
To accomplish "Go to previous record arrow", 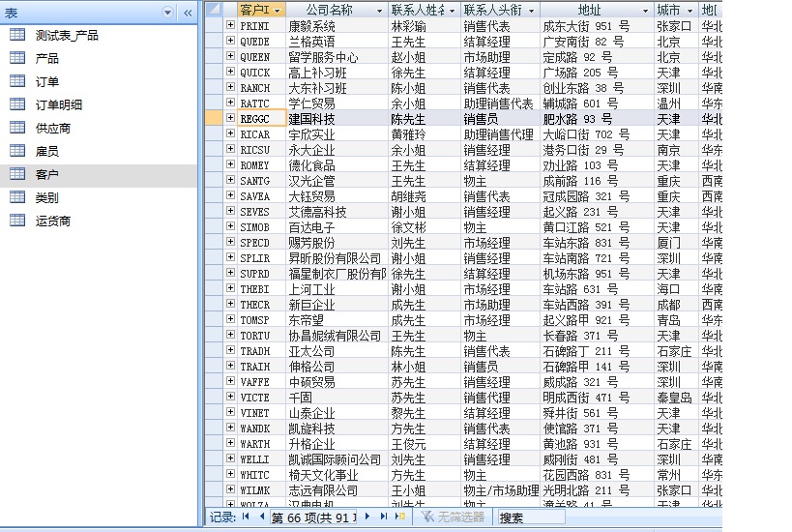I will pyautogui.click(x=260, y=517).
